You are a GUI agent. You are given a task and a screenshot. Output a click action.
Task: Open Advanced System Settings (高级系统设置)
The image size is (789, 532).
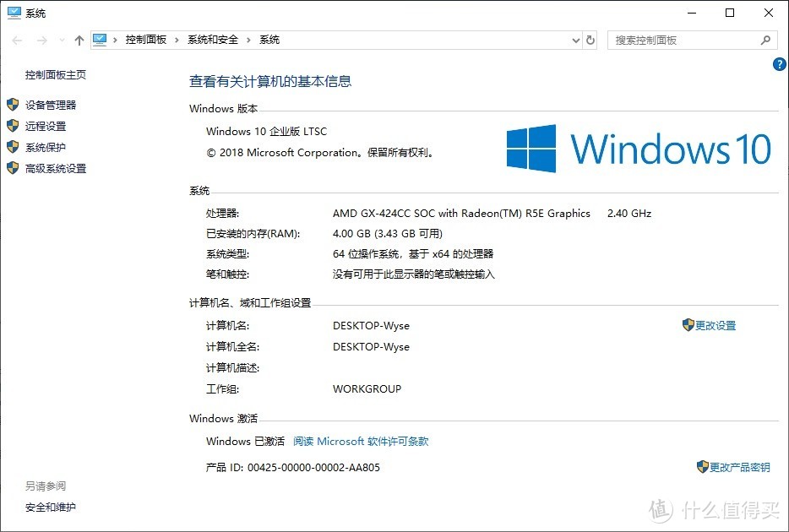point(56,168)
